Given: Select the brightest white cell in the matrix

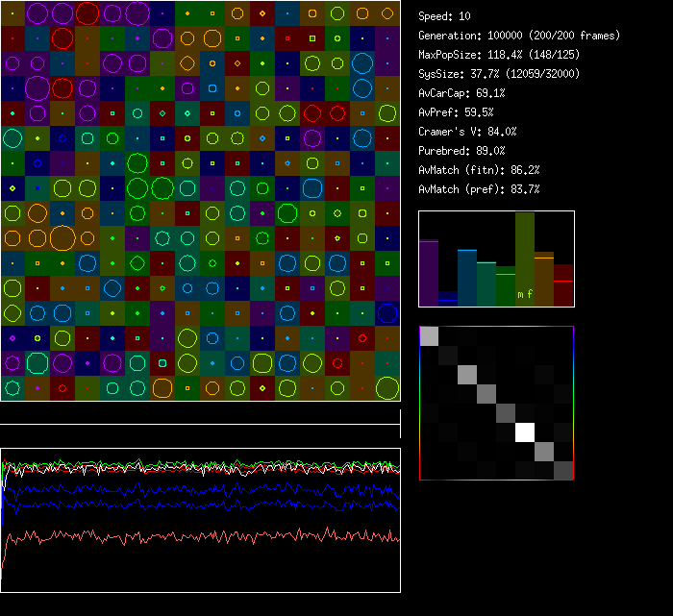Looking at the screenshot, I should [525, 432].
